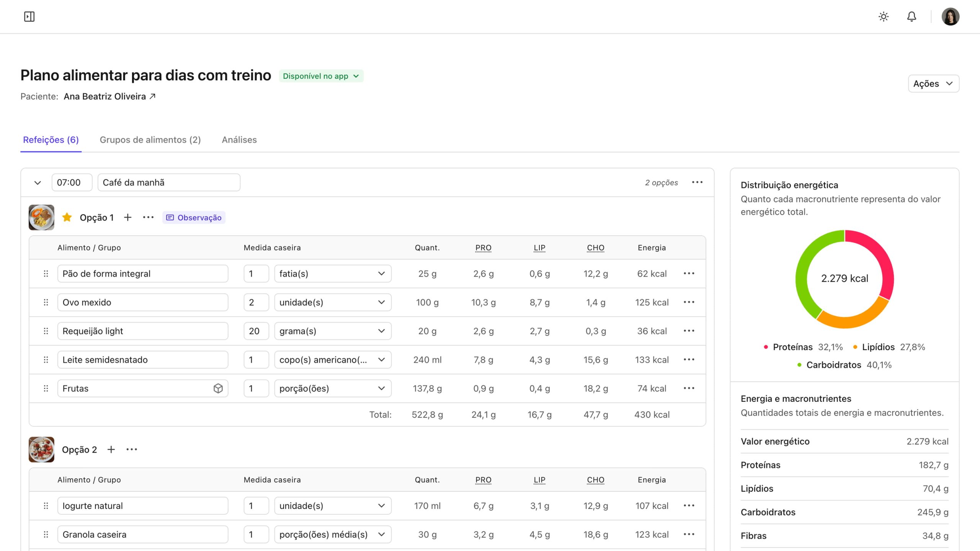Collapse the Café da manhã meal section
This screenshot has height=551, width=980.
38,183
